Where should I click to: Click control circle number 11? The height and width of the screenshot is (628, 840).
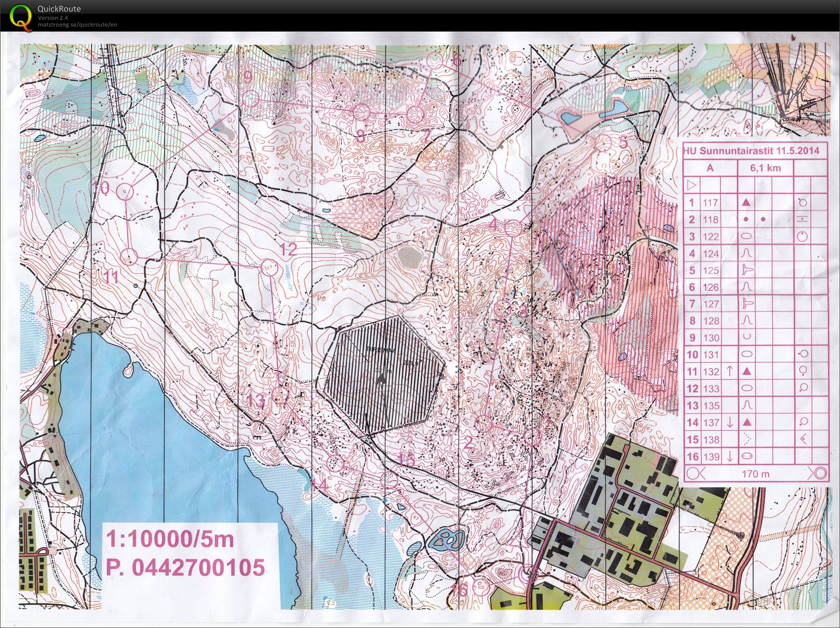point(129,257)
